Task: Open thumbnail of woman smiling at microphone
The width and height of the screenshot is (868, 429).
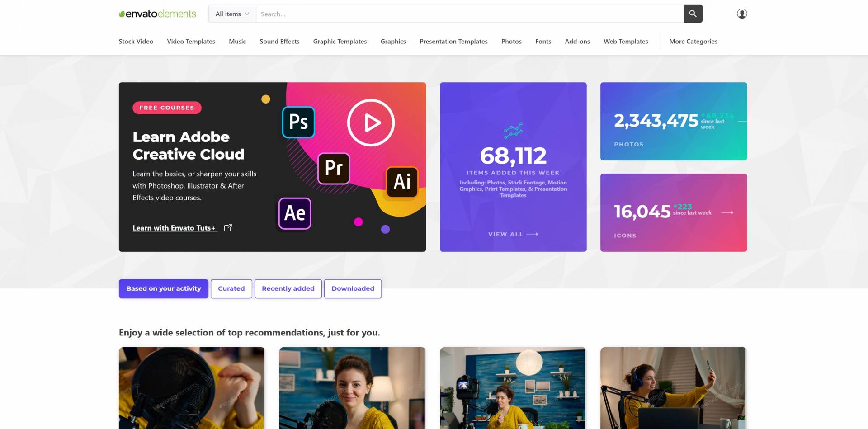Action: click(352, 388)
